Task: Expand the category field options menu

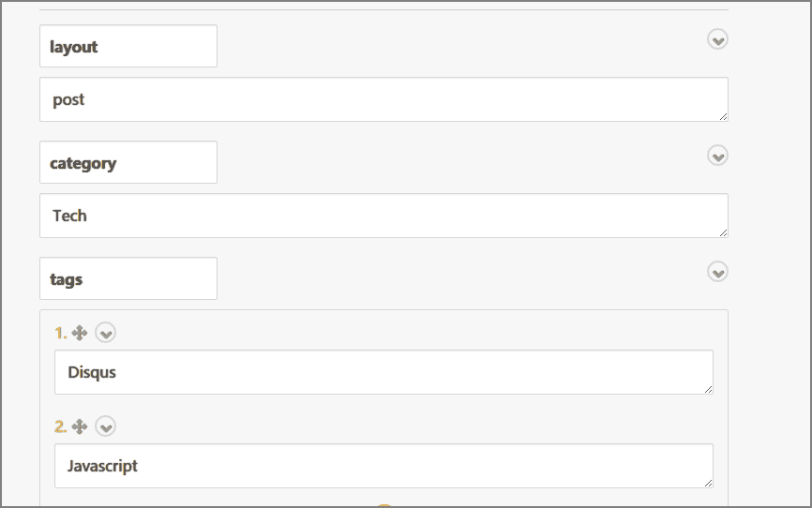Action: 717,156
